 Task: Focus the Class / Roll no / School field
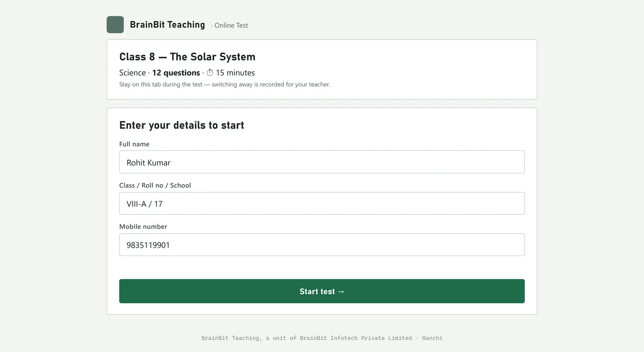click(x=322, y=204)
